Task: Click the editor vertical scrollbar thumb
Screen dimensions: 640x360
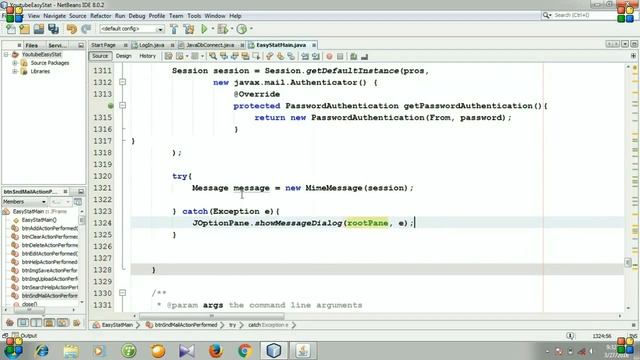Action: coord(628,262)
